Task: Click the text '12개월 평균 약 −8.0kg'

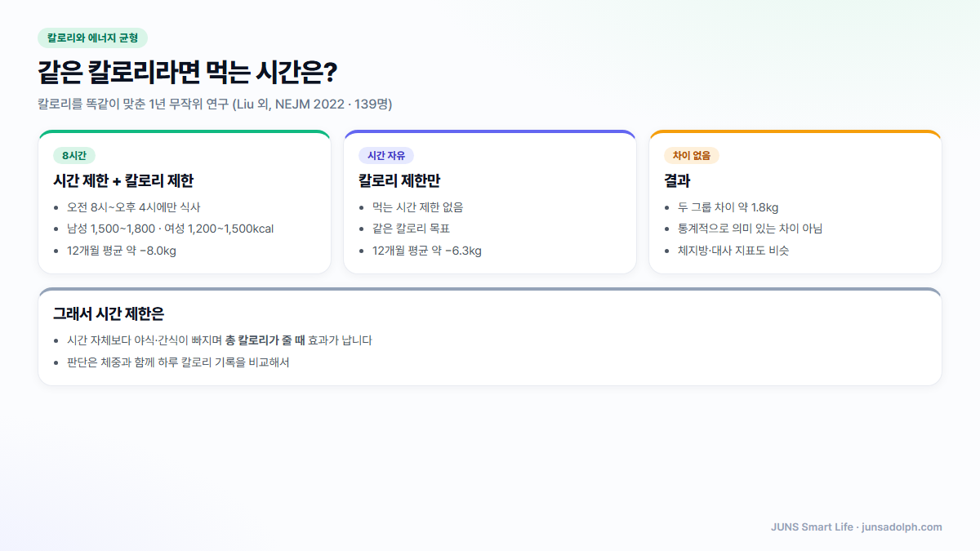Action: pyautogui.click(x=122, y=251)
